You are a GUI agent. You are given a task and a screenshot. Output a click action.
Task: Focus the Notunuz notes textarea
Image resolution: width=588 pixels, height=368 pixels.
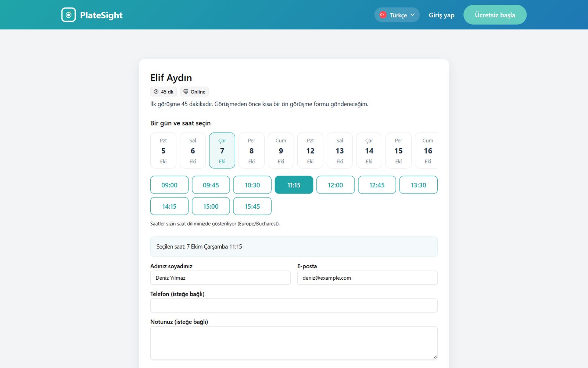[x=294, y=343]
